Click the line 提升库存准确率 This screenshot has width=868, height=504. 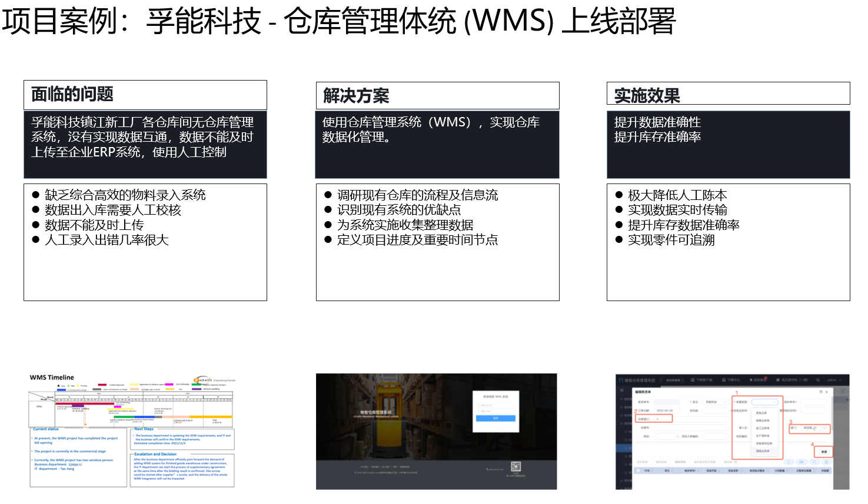pyautogui.click(x=657, y=137)
